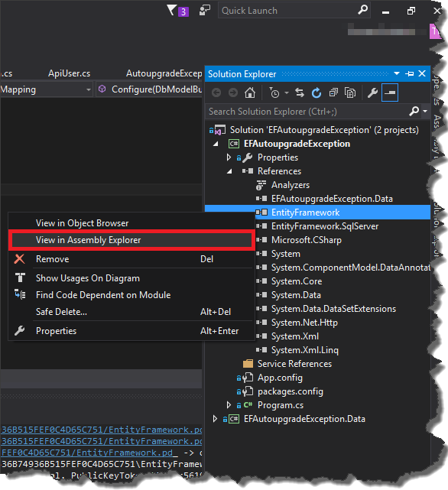This screenshot has width=448, height=490.
Task: Select the System.Core reference
Action: point(297,281)
